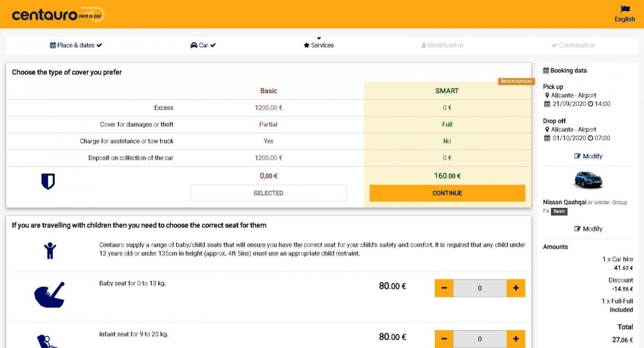Click the Nissan Qashqai car thumbnail
The image size is (644, 348).
(588, 180)
